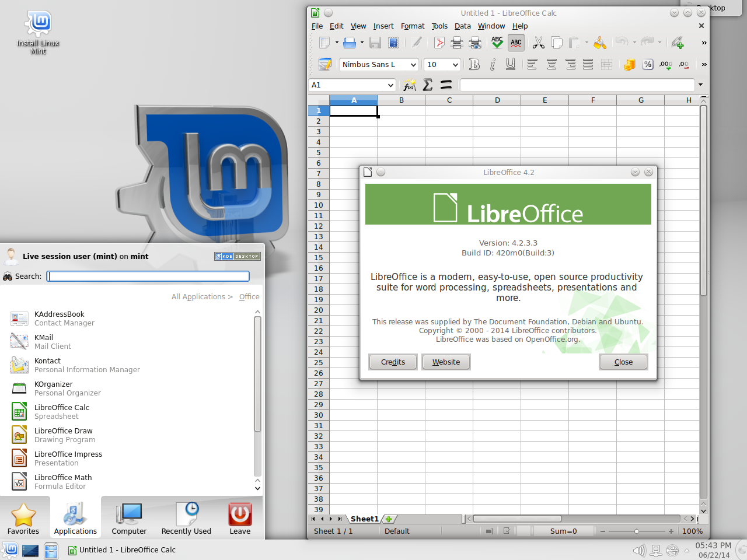Expand the formula bar input line
747x560 pixels.
coord(700,85)
